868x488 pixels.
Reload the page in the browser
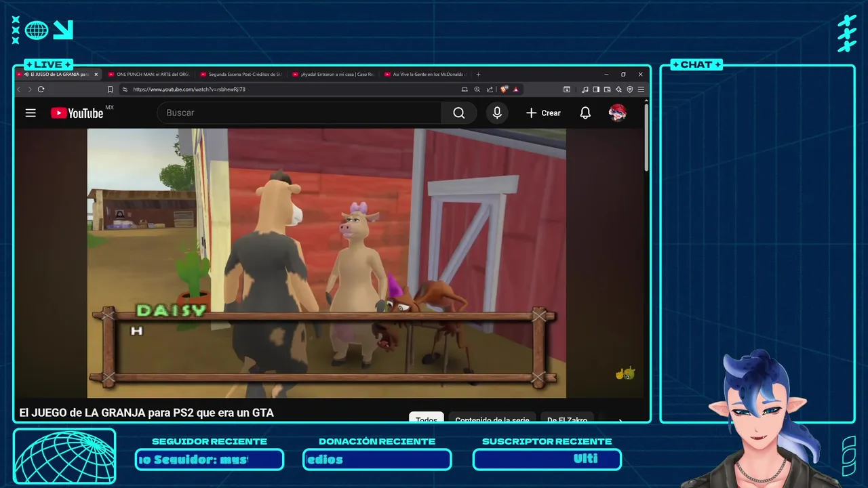41,89
